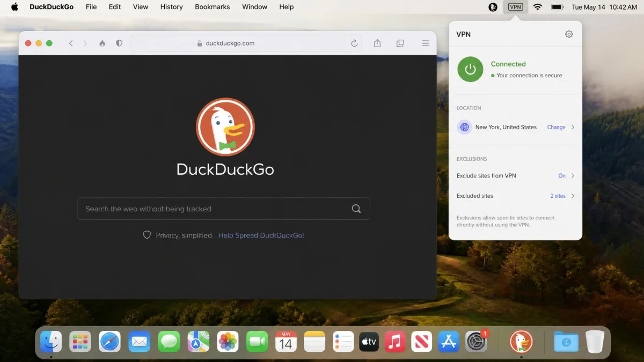
Task: Open Photos from the Dock
Action: [x=228, y=341]
